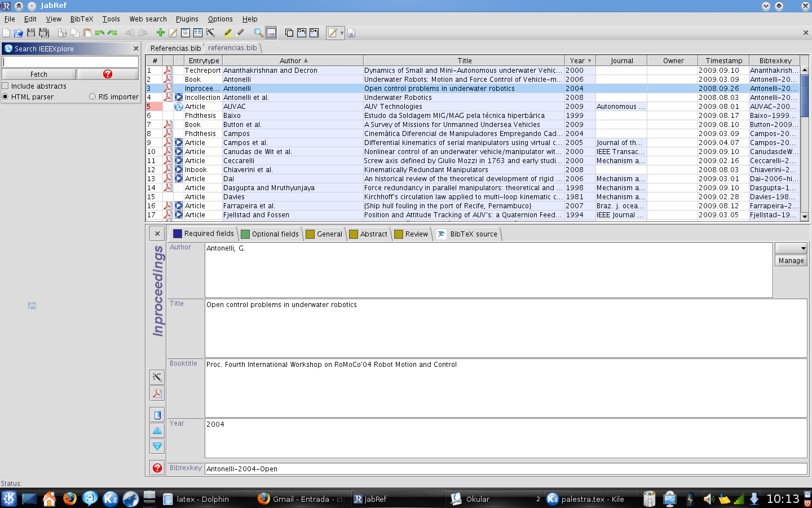Open the Web search menu
812x508 pixels.
148,19
